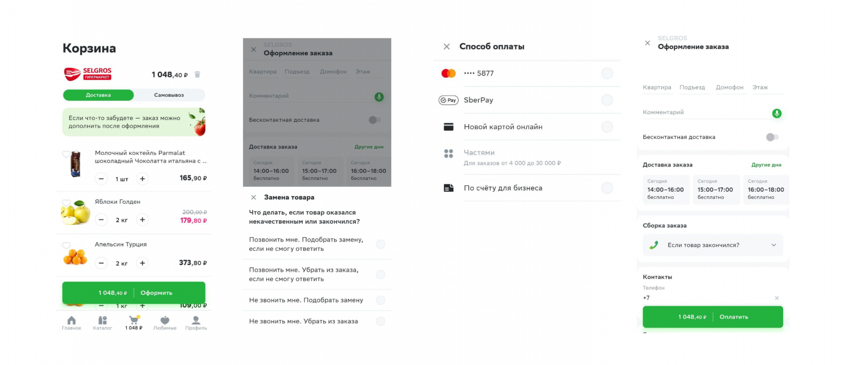Open the Каталог tab in bottom navigation
Screen dimensions: 868x365
click(103, 323)
